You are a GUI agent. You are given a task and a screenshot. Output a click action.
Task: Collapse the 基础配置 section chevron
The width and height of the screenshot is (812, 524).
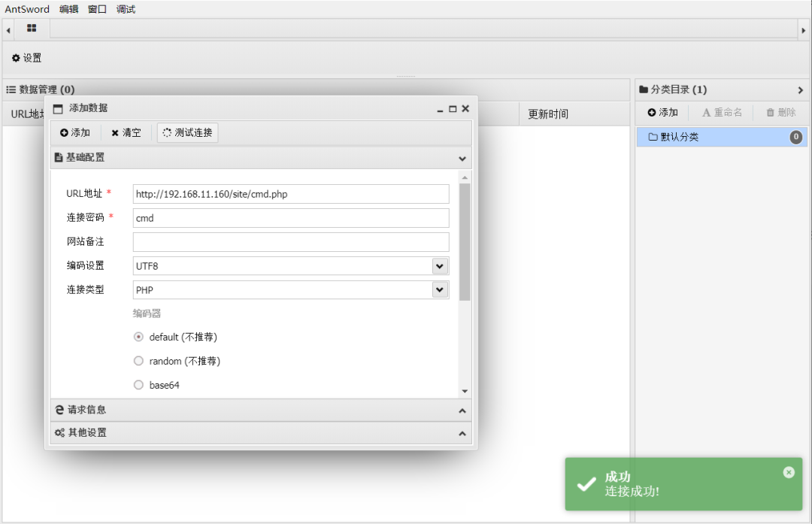(x=462, y=158)
